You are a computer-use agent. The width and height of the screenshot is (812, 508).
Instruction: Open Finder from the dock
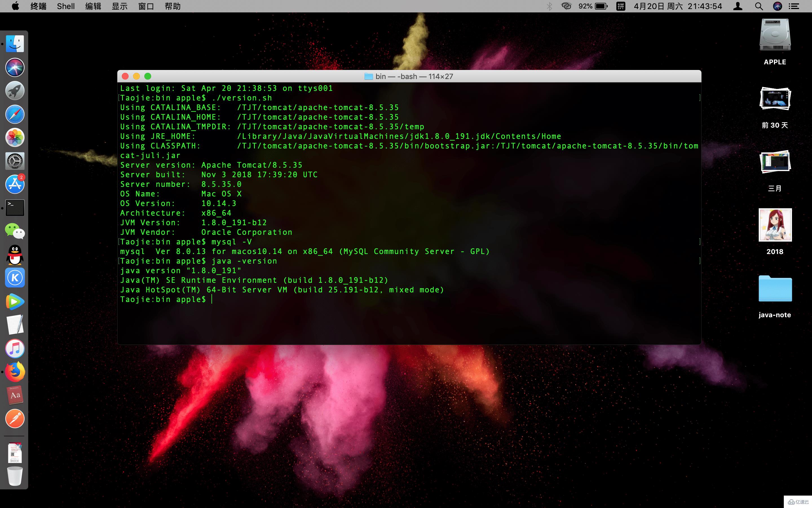click(x=15, y=44)
